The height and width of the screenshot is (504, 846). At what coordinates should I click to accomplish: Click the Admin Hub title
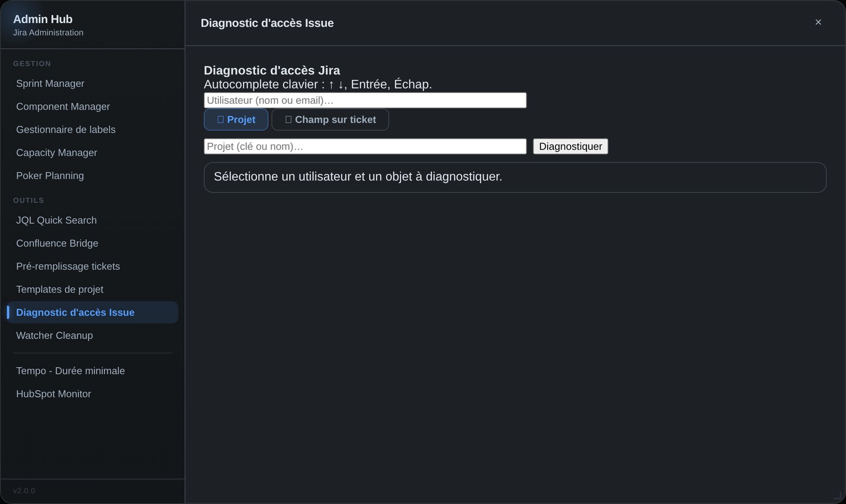43,19
